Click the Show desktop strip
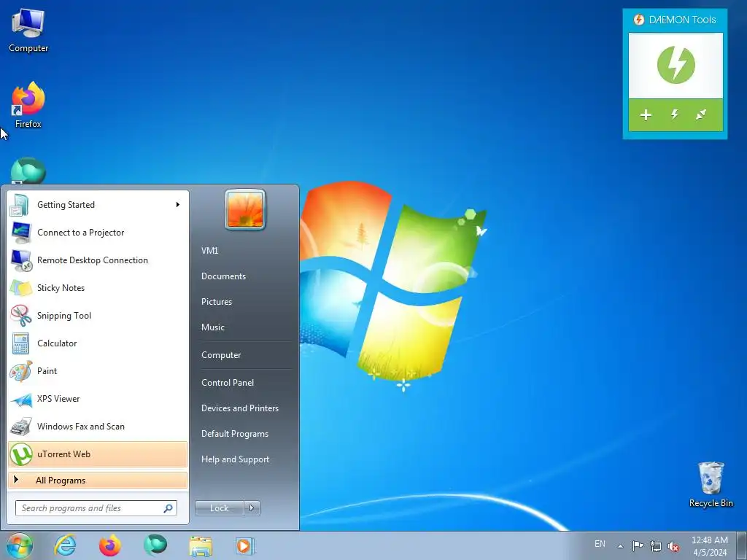747x560 pixels. 741,545
